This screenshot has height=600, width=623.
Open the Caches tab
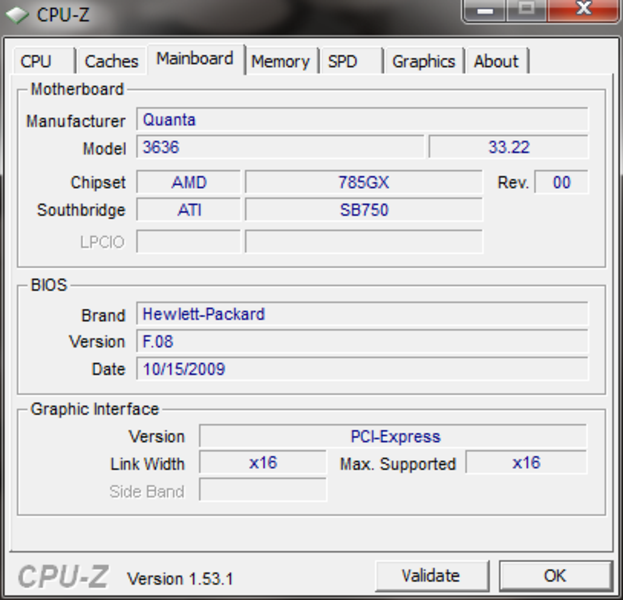pyautogui.click(x=111, y=61)
